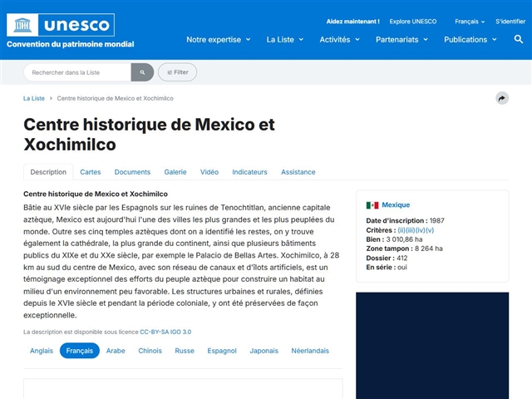Click the En série oui text
Image resolution: width=532 pixels, height=399 pixels.
(387, 267)
